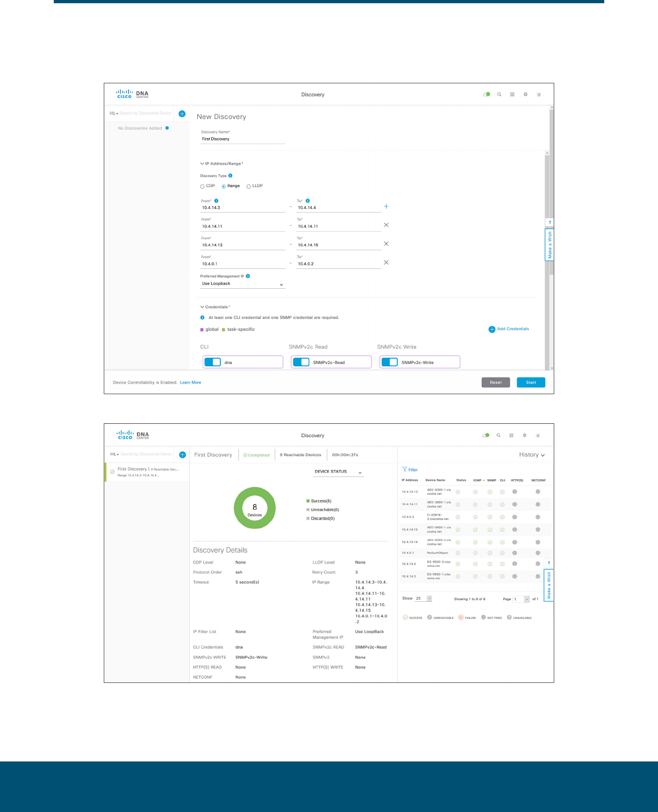This screenshot has width=658, height=812.
Task: Click cloud status icon on New Discovery screen
Action: 487,94
